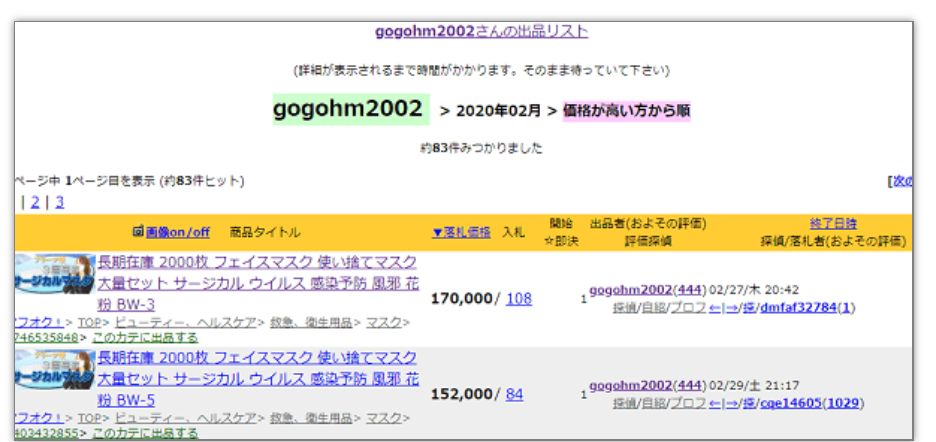Viewport: 936px width, 442px height.
Task: Click 自紹 link in the 170,000 row
Action: [x=652, y=308]
